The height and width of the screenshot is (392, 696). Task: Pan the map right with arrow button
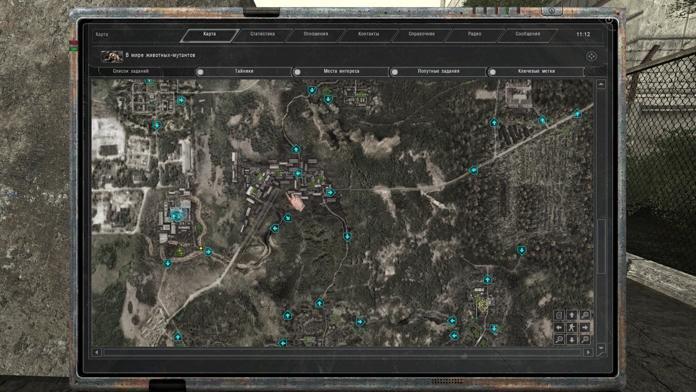tap(585, 328)
